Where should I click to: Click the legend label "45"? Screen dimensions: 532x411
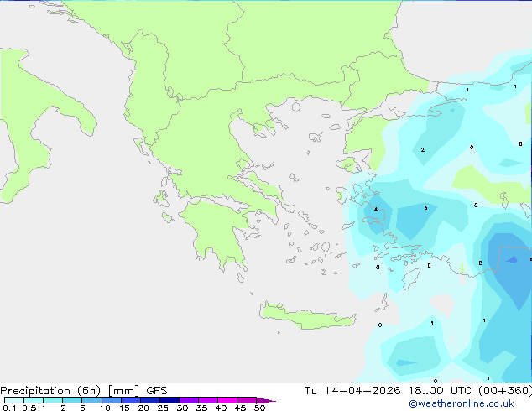[x=241, y=408]
